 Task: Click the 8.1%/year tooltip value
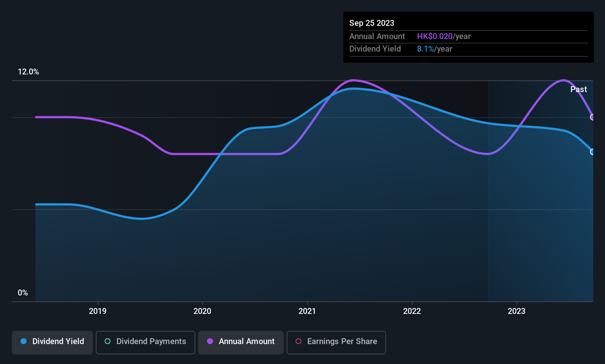(x=434, y=49)
